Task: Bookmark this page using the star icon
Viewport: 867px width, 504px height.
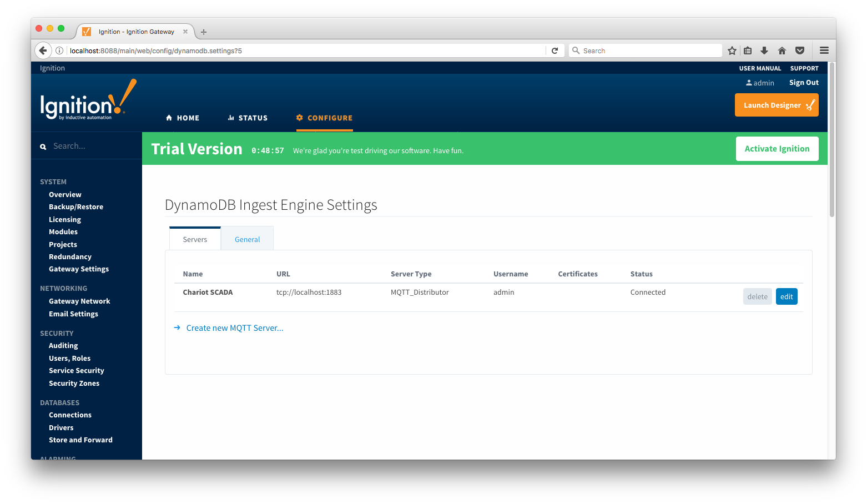Action: (732, 51)
